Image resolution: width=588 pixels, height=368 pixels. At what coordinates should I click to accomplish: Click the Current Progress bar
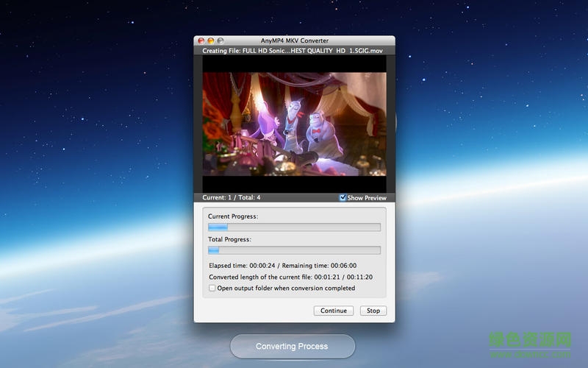[294, 227]
